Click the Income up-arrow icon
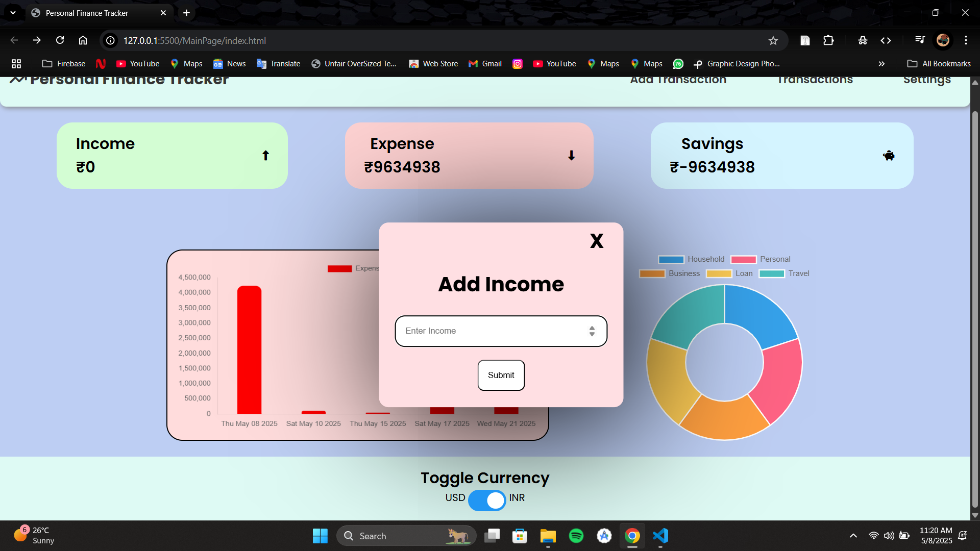 [265, 156]
